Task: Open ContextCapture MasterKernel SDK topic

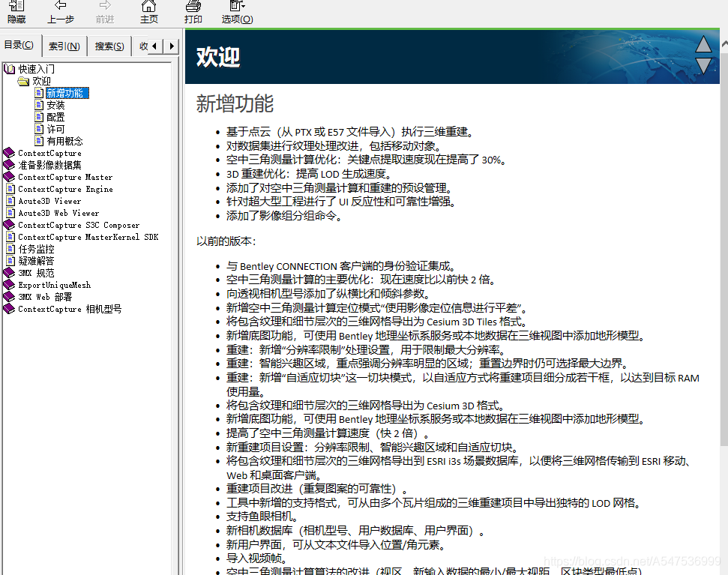Action: pos(88,237)
